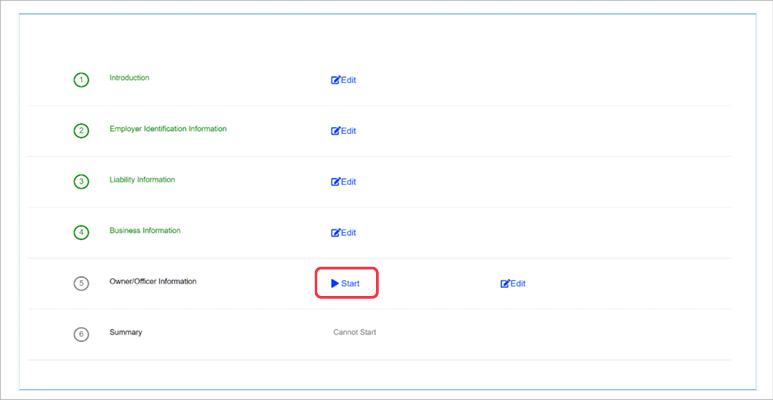Go to Employer Identification Information label
Viewport: 773px width, 400px height.
pyautogui.click(x=168, y=129)
